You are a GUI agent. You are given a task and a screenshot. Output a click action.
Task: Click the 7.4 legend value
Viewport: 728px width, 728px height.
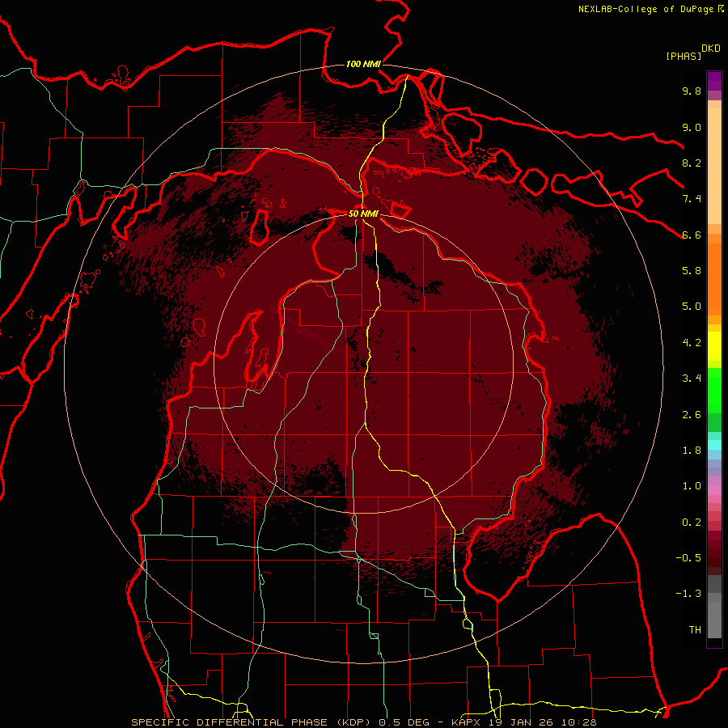tap(692, 199)
